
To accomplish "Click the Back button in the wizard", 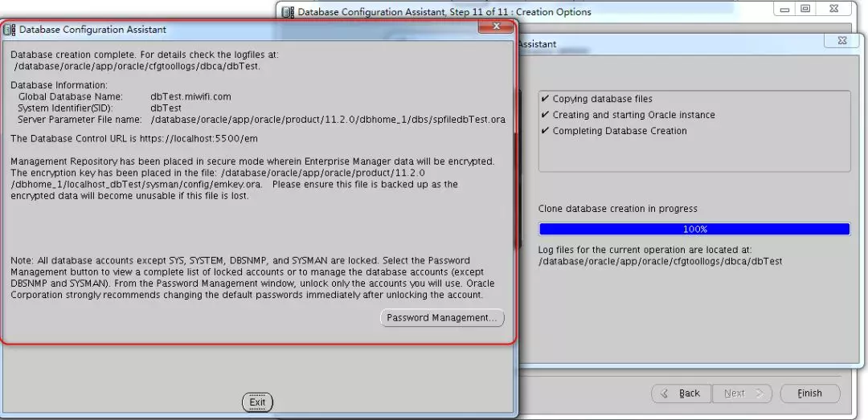I will click(x=682, y=393).
